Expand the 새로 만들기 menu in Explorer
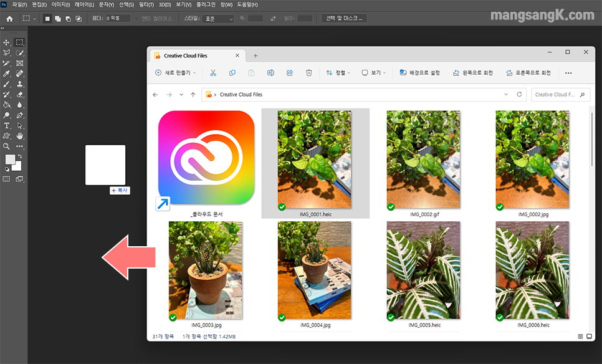Image resolution: width=602 pixels, height=364 pixels. point(176,72)
